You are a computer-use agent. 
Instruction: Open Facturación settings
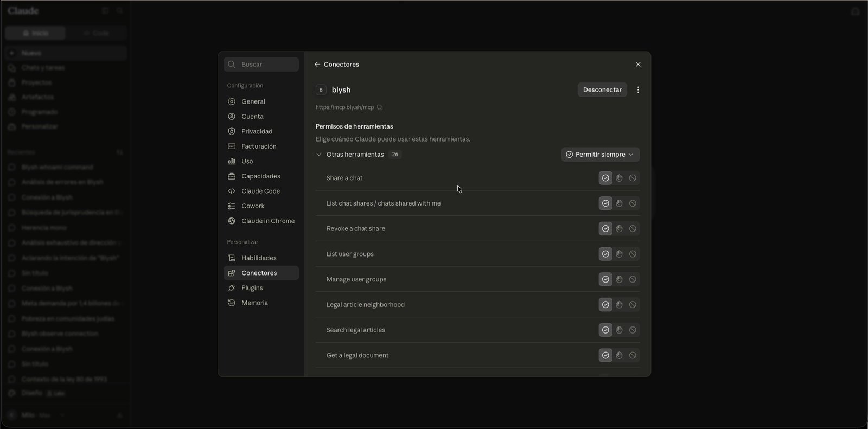click(261, 146)
